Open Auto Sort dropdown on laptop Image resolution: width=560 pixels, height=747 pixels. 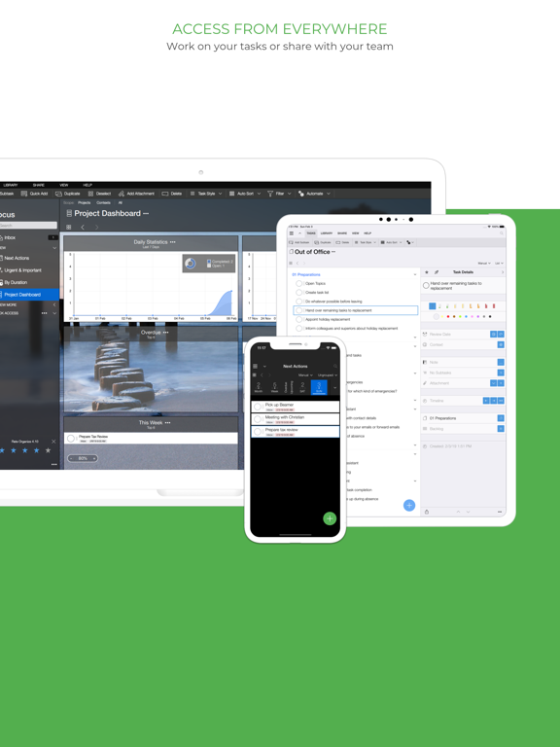coord(245,194)
